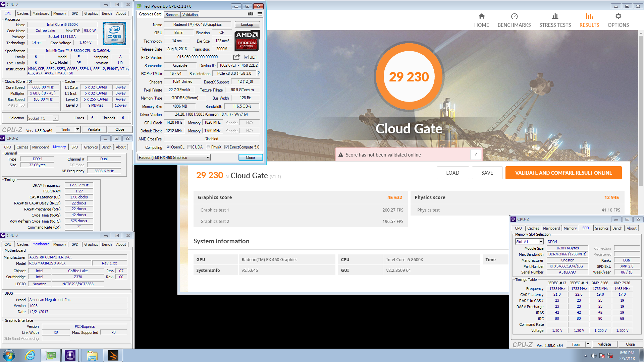Image resolution: width=644 pixels, height=362 pixels.
Task: Open the GPU-Z hamburger menu
Action: pyautogui.click(x=260, y=14)
